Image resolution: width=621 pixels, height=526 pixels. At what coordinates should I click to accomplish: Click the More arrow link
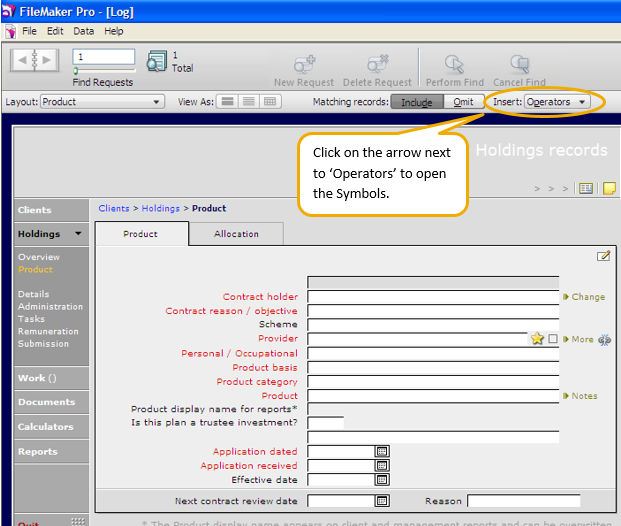point(578,339)
